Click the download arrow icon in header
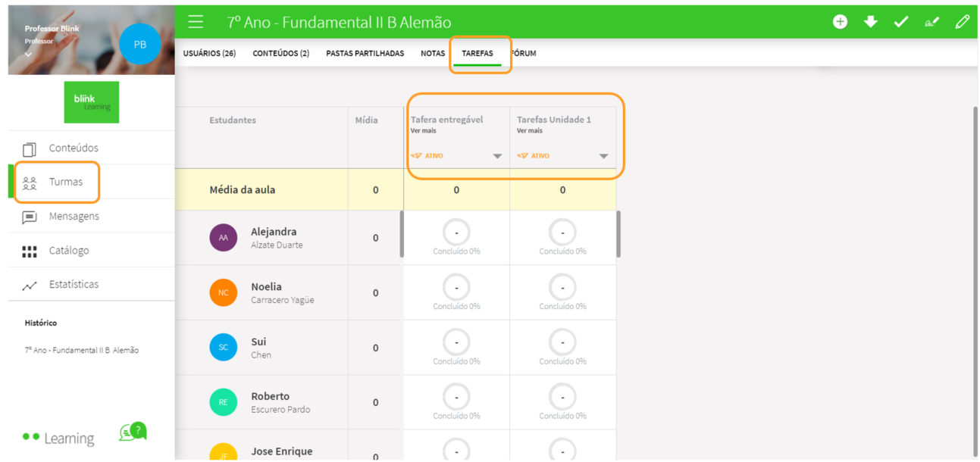 click(871, 22)
